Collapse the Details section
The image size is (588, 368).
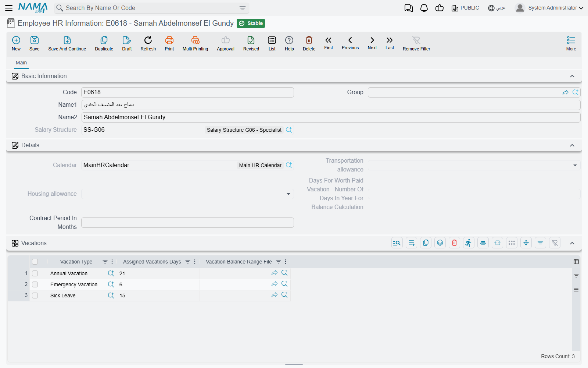point(572,145)
